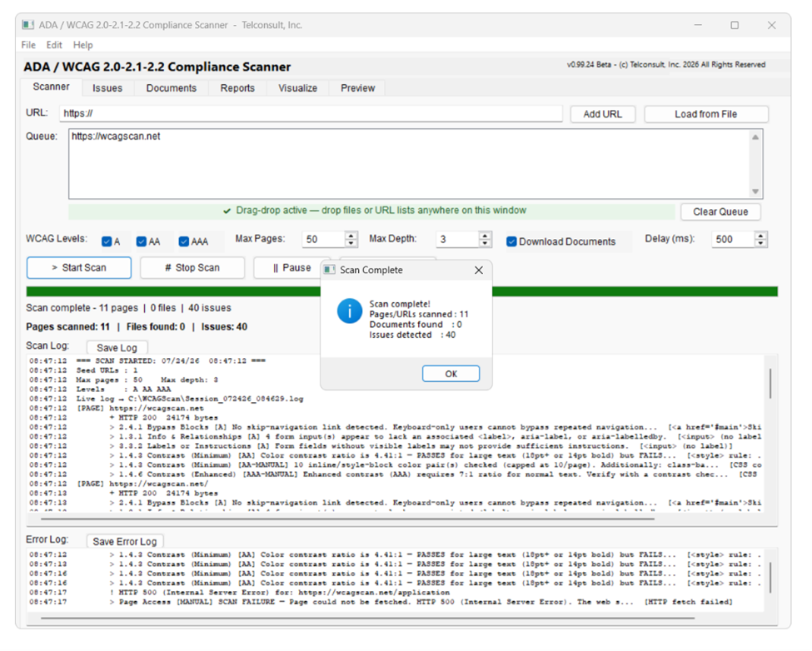Decrease the Max Pages value

click(x=351, y=243)
